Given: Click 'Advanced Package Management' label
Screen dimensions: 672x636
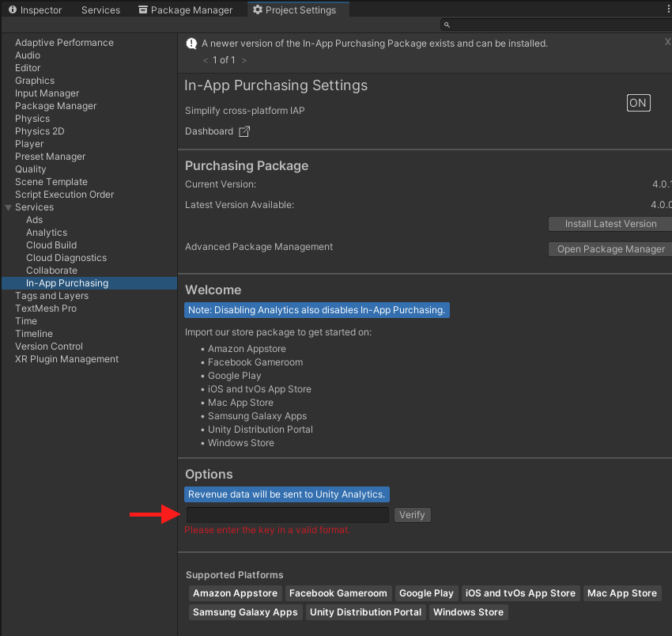Looking at the screenshot, I should [x=259, y=247].
